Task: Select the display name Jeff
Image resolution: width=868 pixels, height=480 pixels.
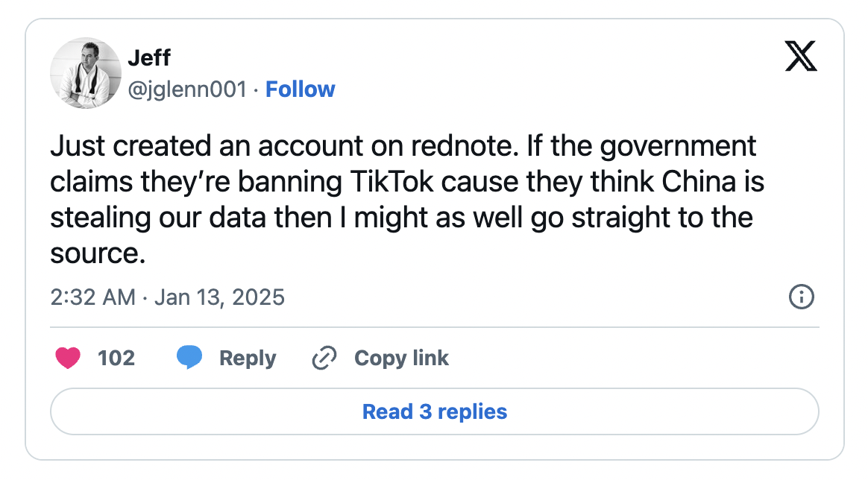Action: (149, 57)
